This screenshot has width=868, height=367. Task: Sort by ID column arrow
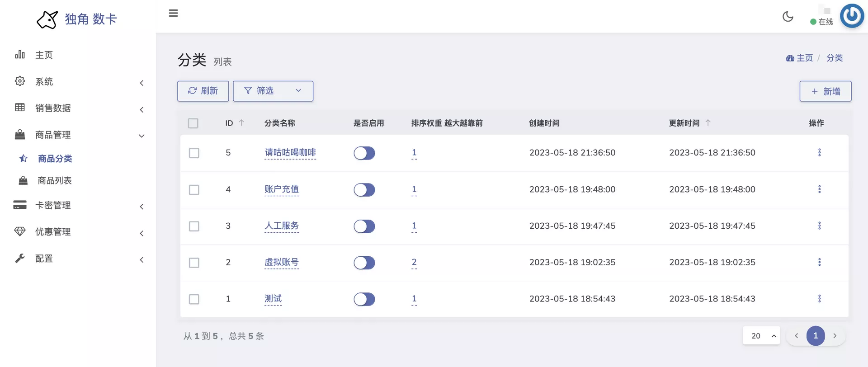click(x=241, y=123)
